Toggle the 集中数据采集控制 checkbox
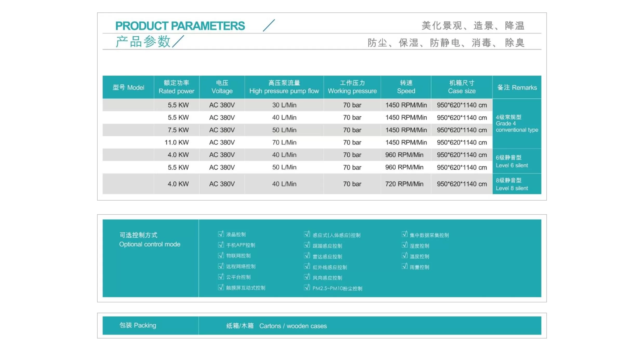The height and width of the screenshot is (360, 644). (x=404, y=235)
